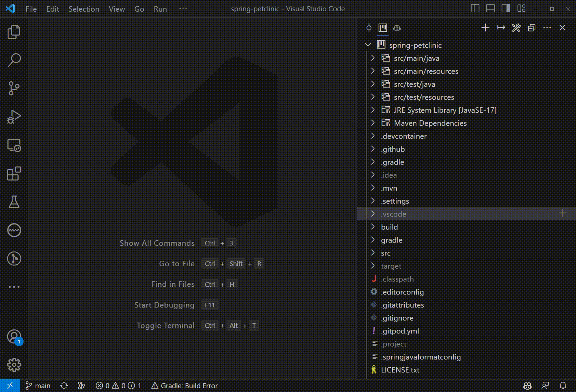The height and width of the screenshot is (392, 576).
Task: Click Gradle: Build Error status item
Action: pos(184,386)
